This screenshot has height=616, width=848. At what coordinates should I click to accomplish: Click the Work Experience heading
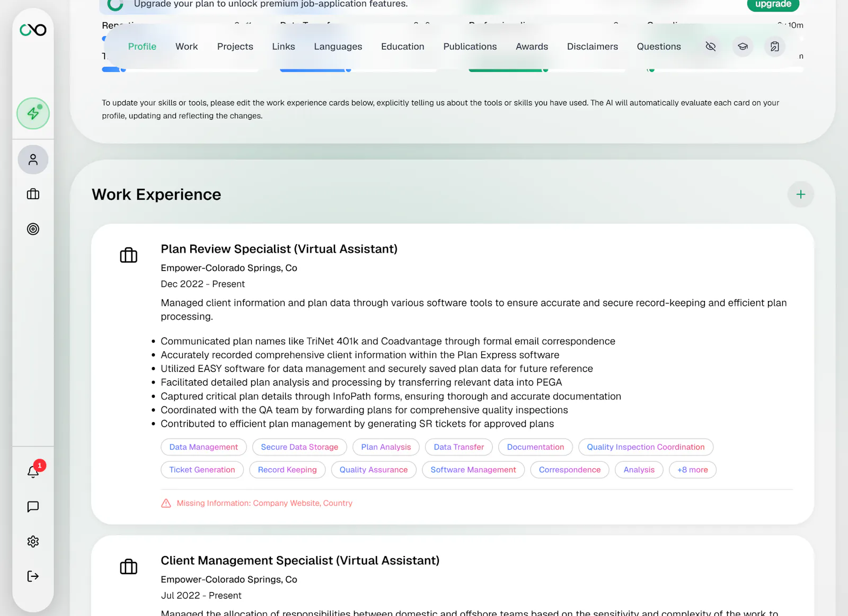[x=156, y=194]
